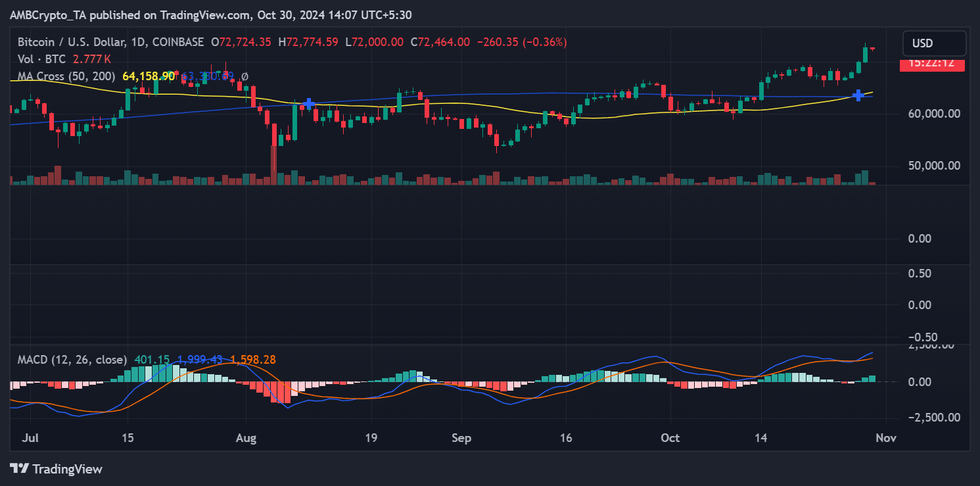The image size is (980, 486).
Task: Click the low value L72,000.00
Action: tap(374, 42)
